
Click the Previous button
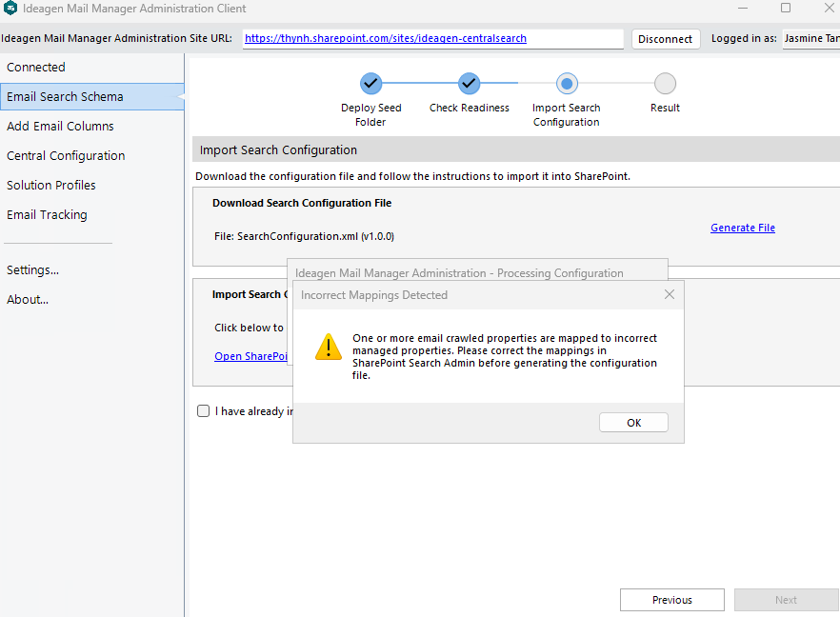(x=672, y=600)
